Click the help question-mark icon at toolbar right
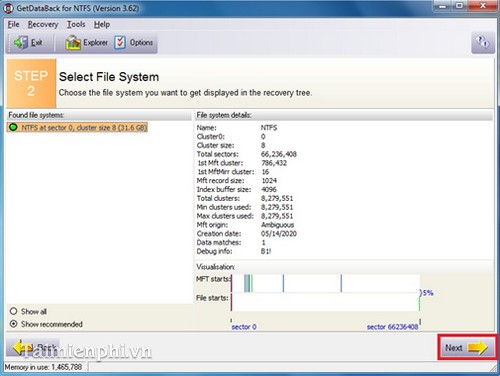Viewport: 500px width, 376px height. (x=482, y=42)
